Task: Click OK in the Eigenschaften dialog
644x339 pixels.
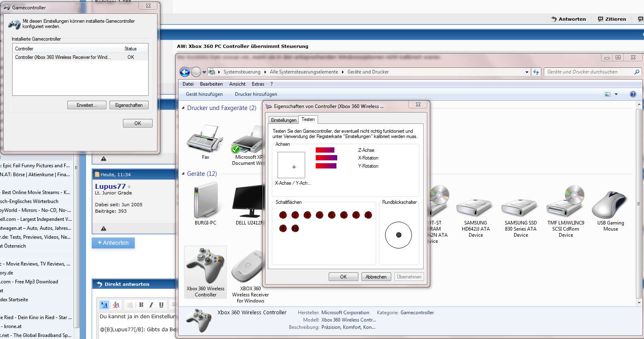Action: pos(343,277)
